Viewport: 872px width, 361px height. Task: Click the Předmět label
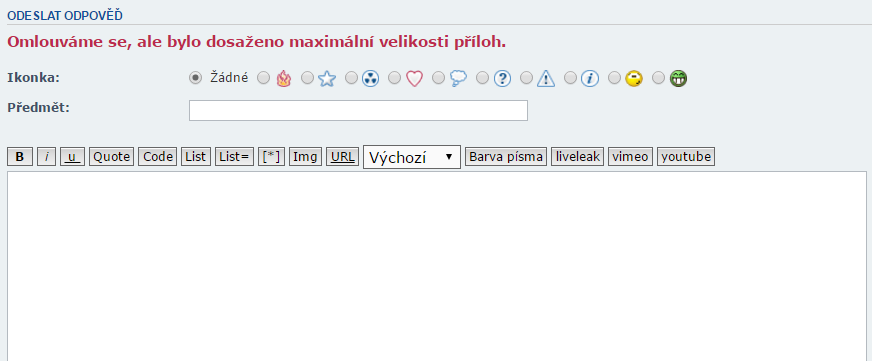pyautogui.click(x=38, y=108)
